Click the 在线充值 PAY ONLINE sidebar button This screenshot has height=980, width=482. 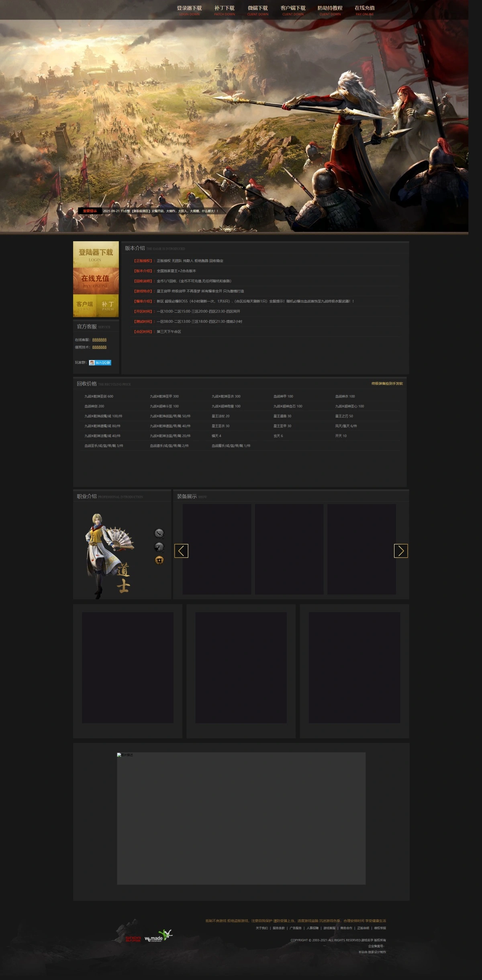click(x=96, y=281)
